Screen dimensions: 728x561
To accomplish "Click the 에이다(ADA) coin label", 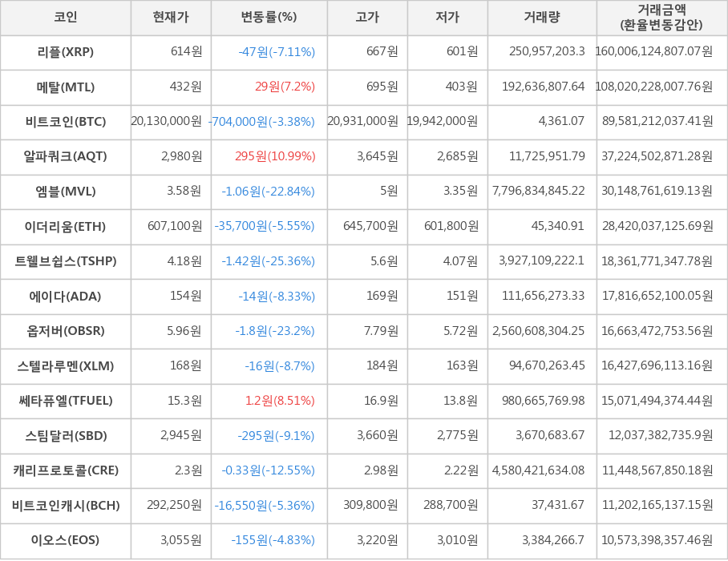I will tap(66, 297).
